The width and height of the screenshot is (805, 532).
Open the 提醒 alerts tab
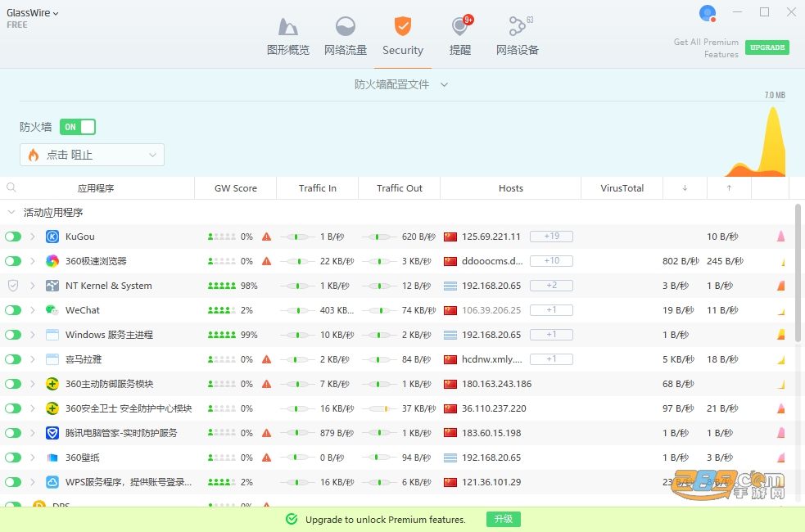point(460,37)
